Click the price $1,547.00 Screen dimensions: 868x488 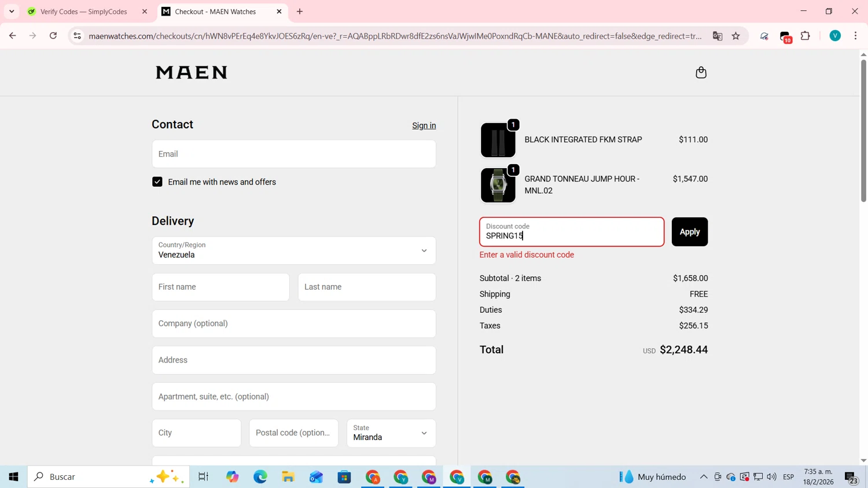(x=690, y=179)
